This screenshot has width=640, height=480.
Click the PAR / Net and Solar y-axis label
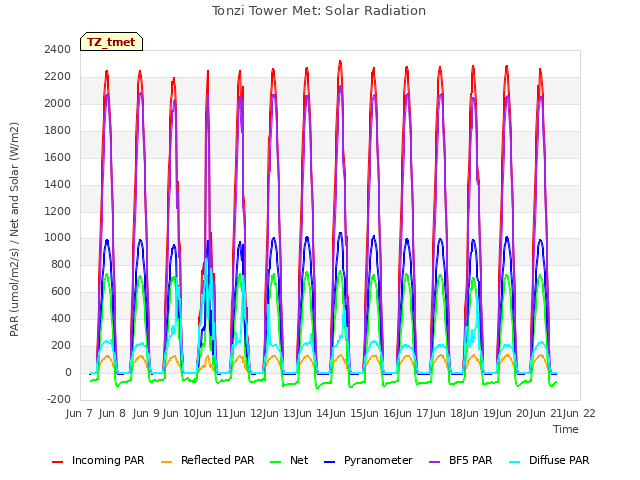(x=14, y=229)
